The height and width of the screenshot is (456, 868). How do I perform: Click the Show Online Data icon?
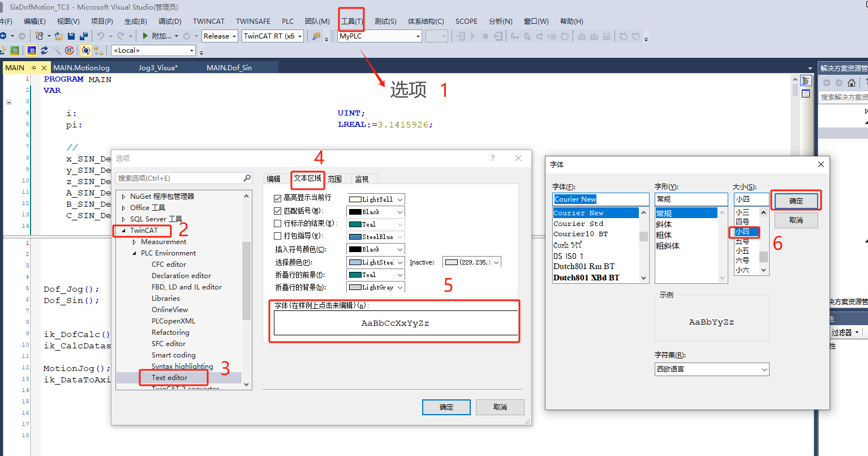85,50
